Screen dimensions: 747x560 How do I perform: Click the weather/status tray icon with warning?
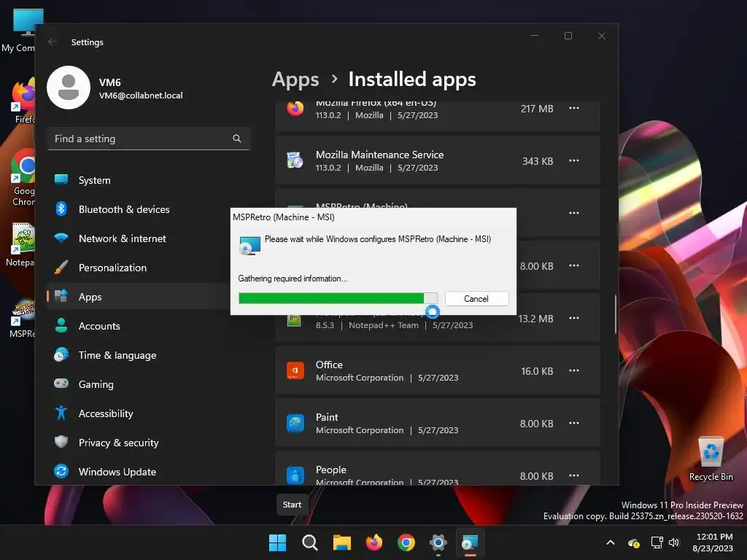point(634,542)
